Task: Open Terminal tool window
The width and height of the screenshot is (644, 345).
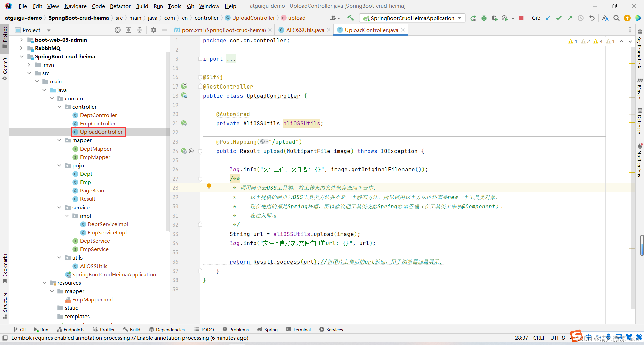Action: tap(298, 330)
